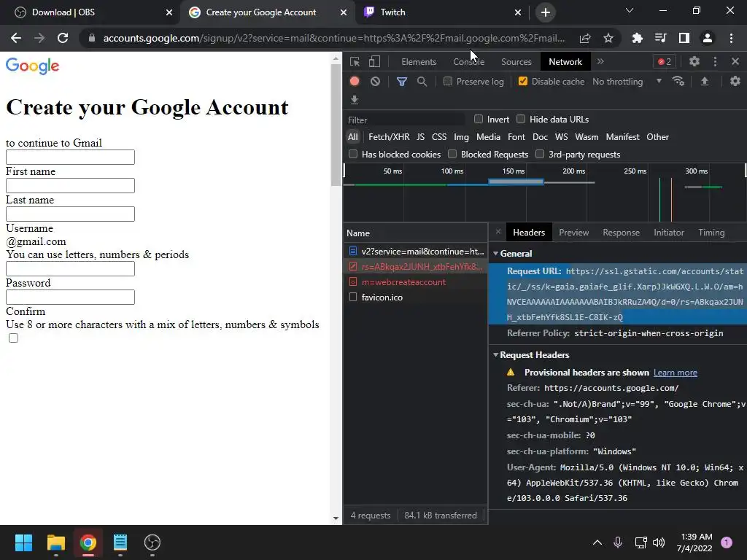Select the favicon.ico request
The image size is (747, 560).
pyautogui.click(x=415, y=297)
